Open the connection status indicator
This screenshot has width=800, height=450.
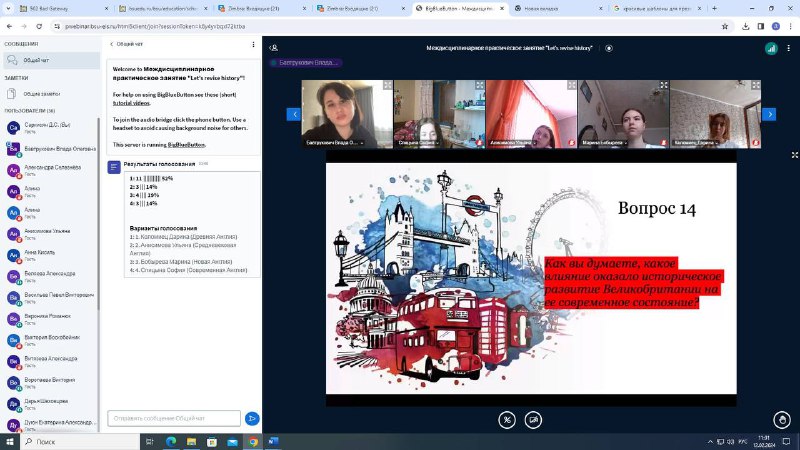(x=771, y=48)
